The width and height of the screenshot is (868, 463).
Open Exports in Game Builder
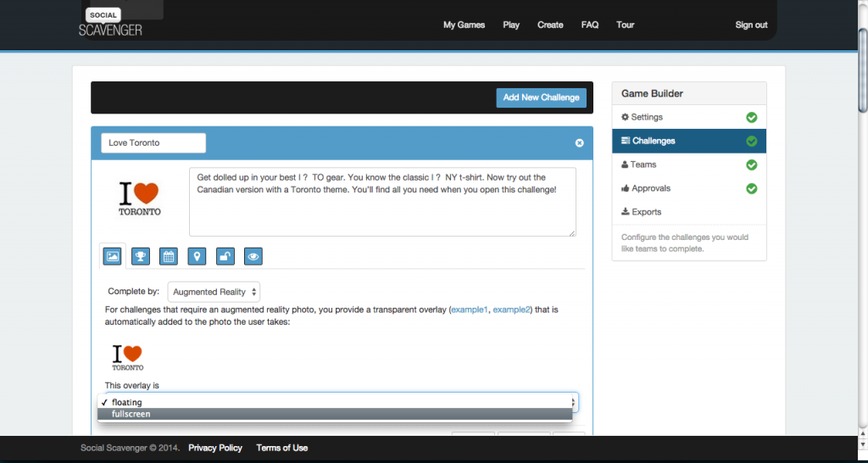[689, 212]
